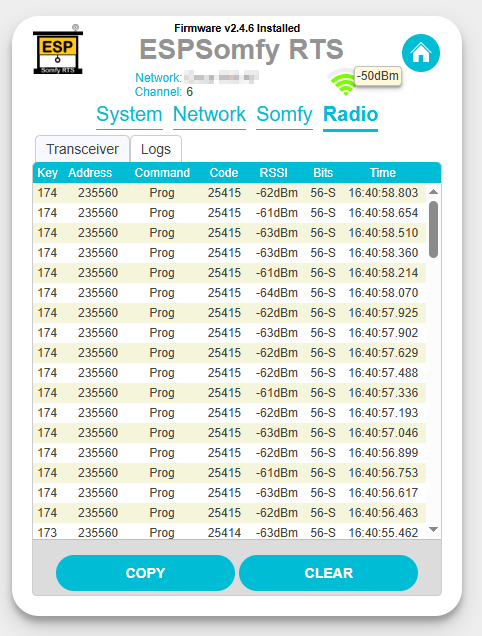This screenshot has height=636, width=482.
Task: Click the CLEAR button
Action: [329, 573]
